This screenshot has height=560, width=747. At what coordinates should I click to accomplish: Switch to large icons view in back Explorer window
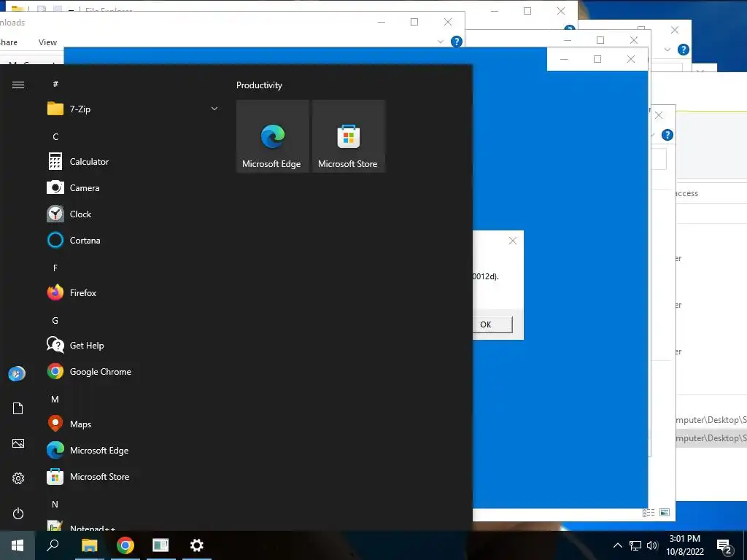[665, 513]
